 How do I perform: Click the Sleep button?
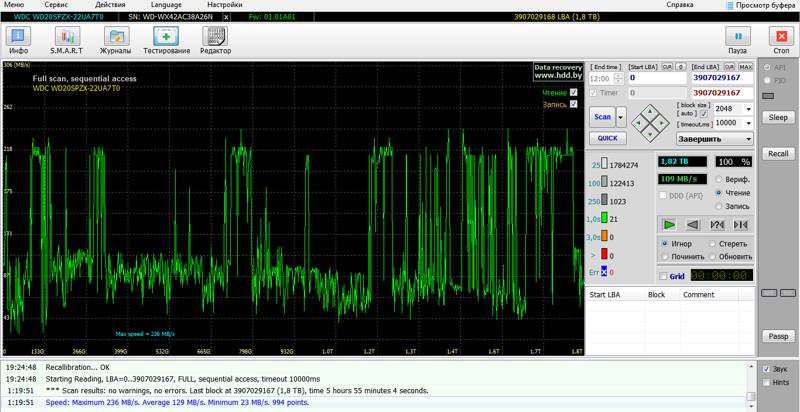tap(778, 117)
